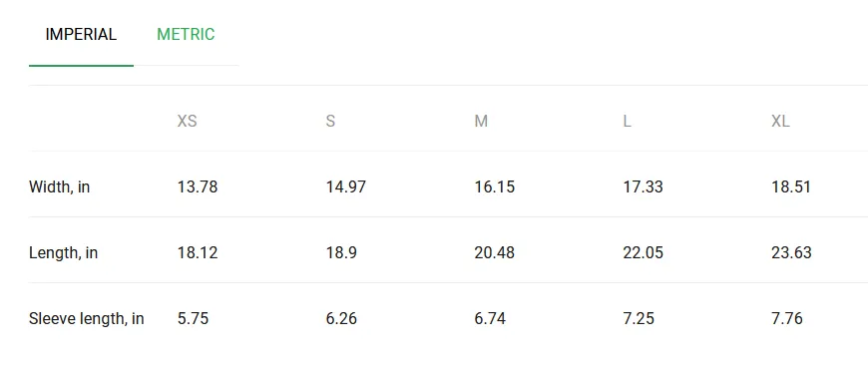Click the L width value 17.33
Screen dimensions: 868x366
tap(643, 187)
